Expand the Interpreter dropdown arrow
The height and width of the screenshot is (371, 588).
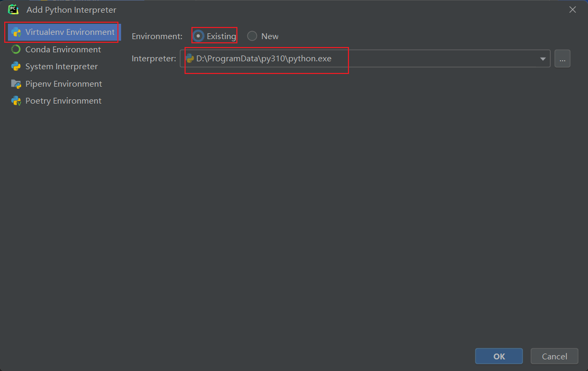[x=543, y=59]
